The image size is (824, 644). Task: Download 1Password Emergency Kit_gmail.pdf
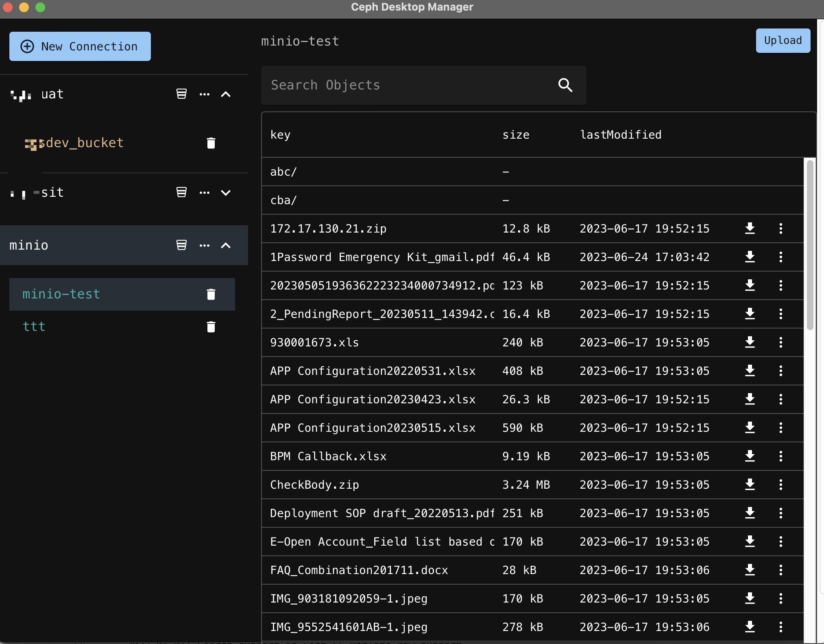(x=750, y=257)
